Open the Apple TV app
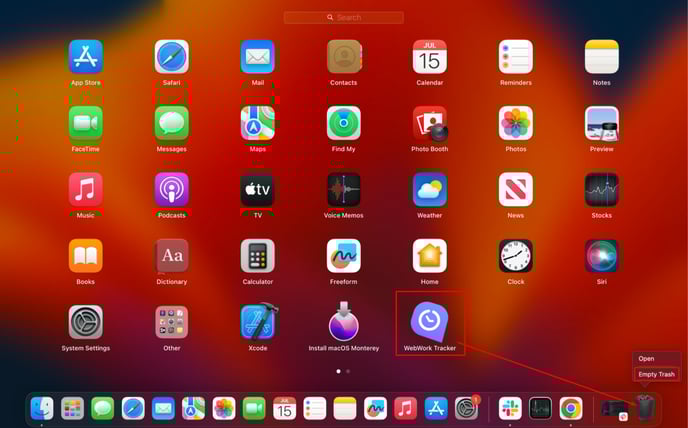This screenshot has width=688, height=428. pos(258,189)
